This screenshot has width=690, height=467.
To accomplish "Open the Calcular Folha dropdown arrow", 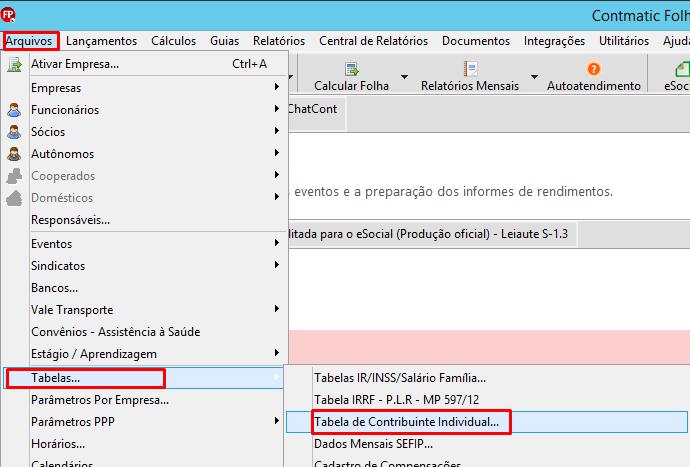I will [404, 77].
